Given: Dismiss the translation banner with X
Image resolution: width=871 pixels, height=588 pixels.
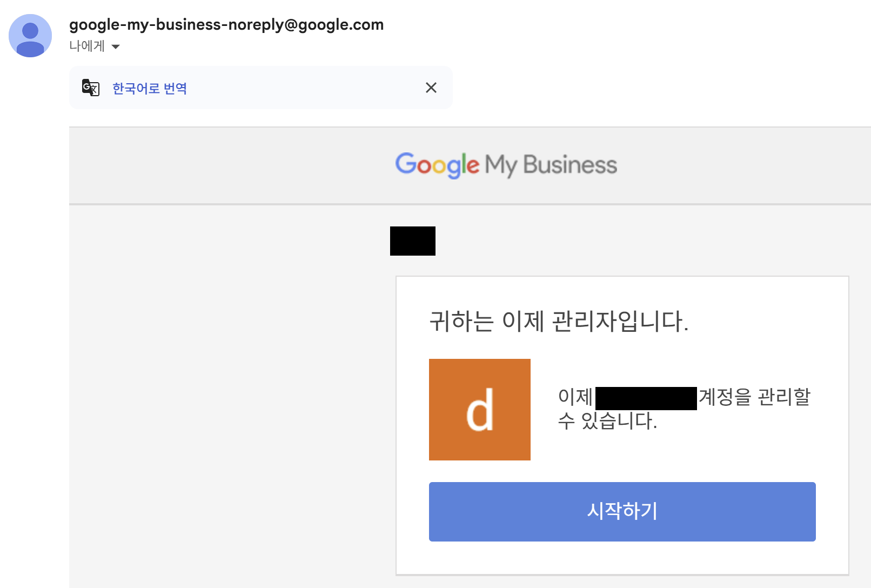Looking at the screenshot, I should 431,88.
